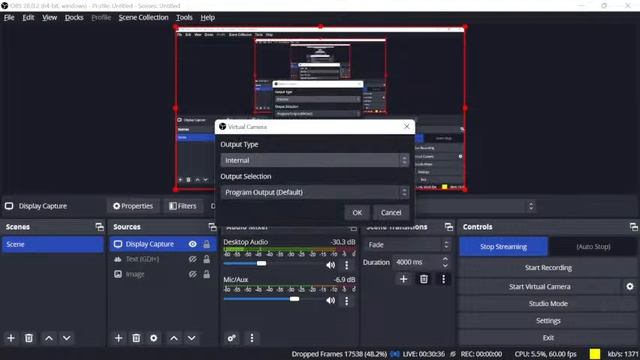The width and height of the screenshot is (640, 360).
Task: Mute Desktop Audio
Action: point(331,265)
